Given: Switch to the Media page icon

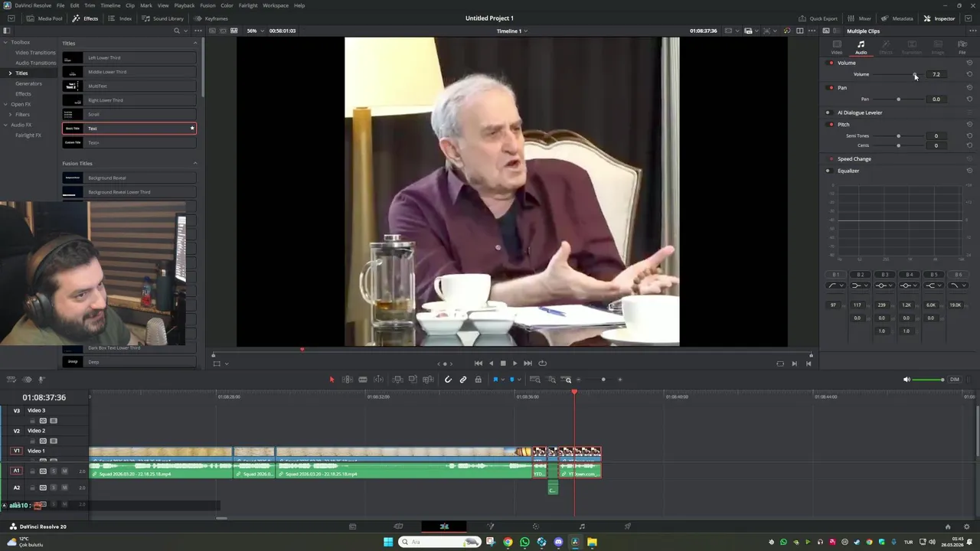Looking at the screenshot, I should click(352, 527).
